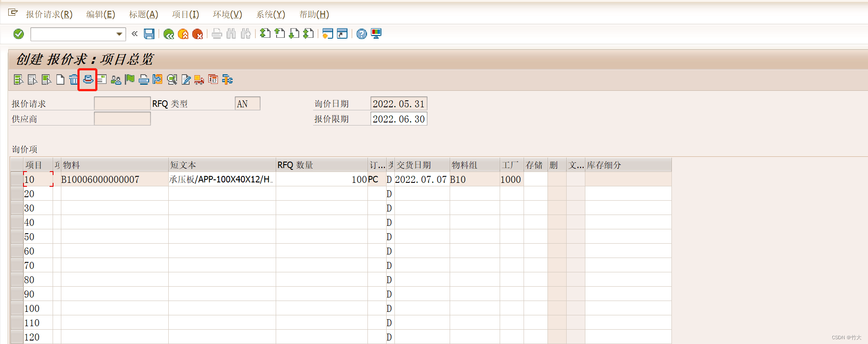
Task: Select row 20 using its row selector button
Action: [x=17, y=193]
